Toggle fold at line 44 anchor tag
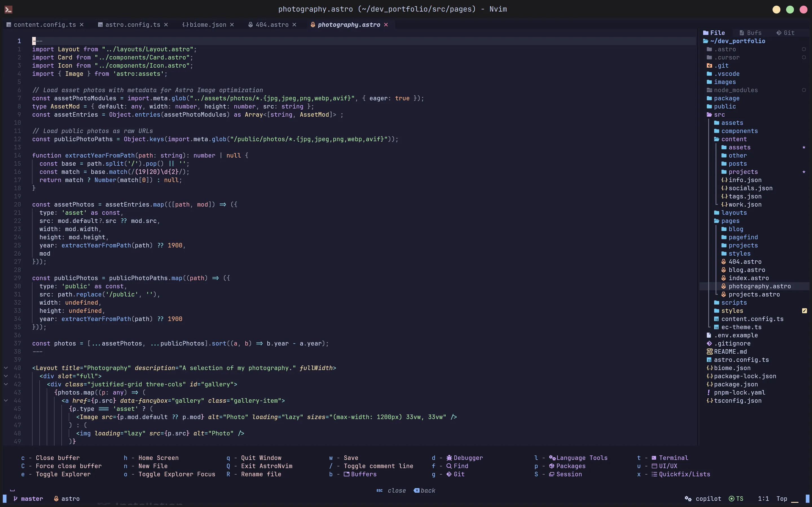Screen dimensions: 812x507 pyautogui.click(x=6, y=401)
